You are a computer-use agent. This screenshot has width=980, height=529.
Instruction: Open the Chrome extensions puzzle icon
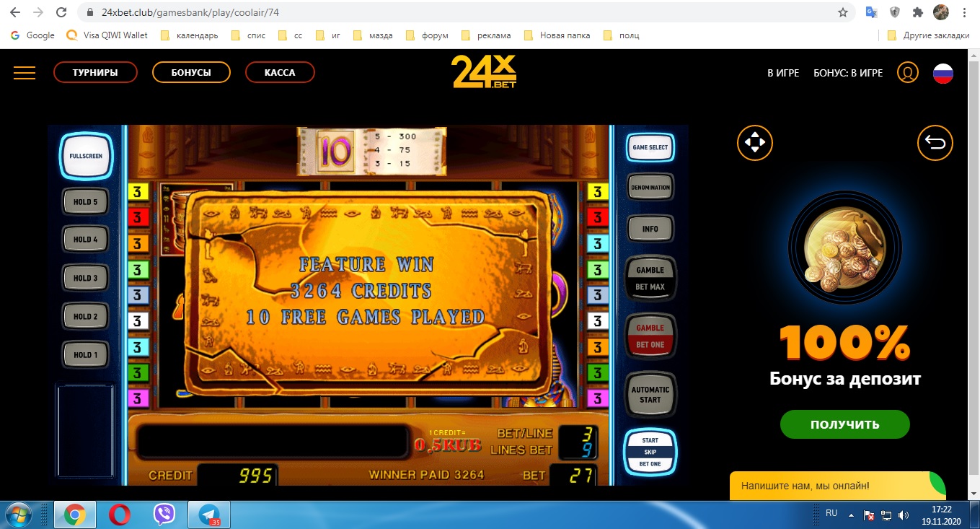point(917,12)
